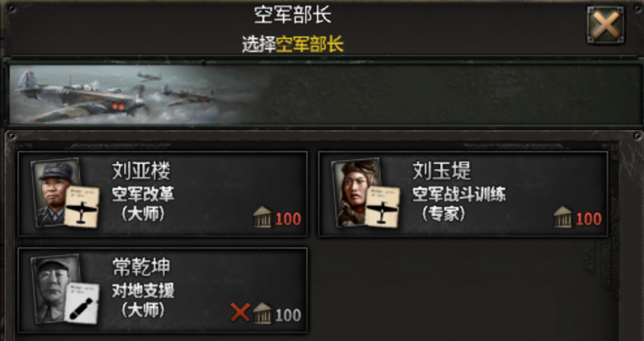This screenshot has width=644, height=341.
Task: Click the bomb trait icon on 常乾坤's card
Action: coord(82,304)
